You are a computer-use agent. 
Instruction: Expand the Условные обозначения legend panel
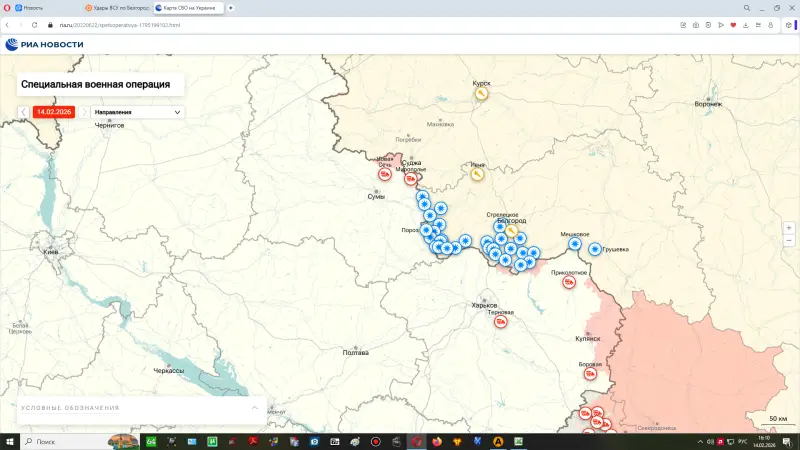255,408
